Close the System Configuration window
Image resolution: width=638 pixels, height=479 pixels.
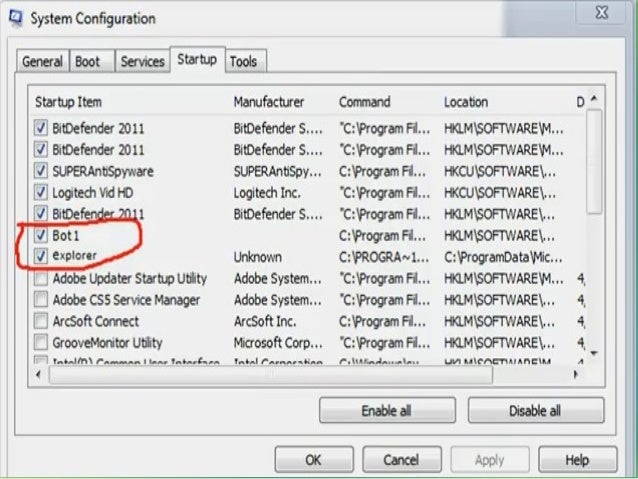click(x=601, y=13)
